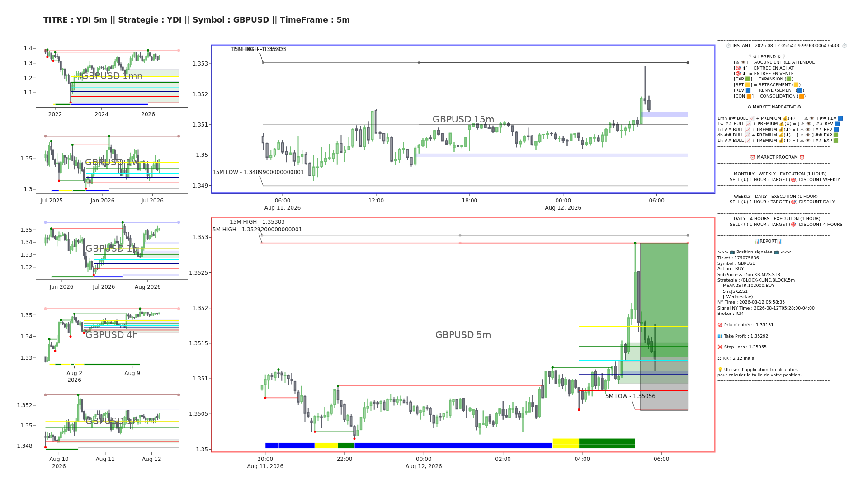Open the GBPUSD 4h mini chart

[112, 335]
